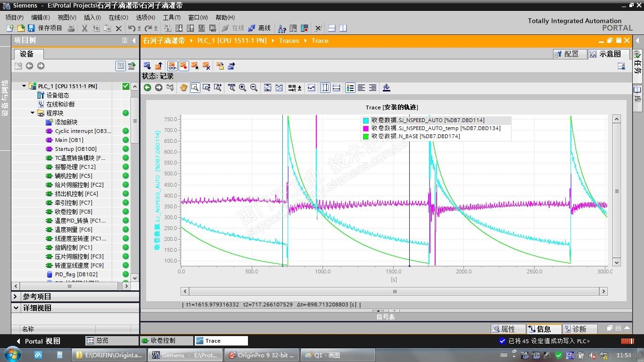Viewport: 644px width, 362px height.
Task: Select Main [OB1] block in tree
Action: click(69, 140)
